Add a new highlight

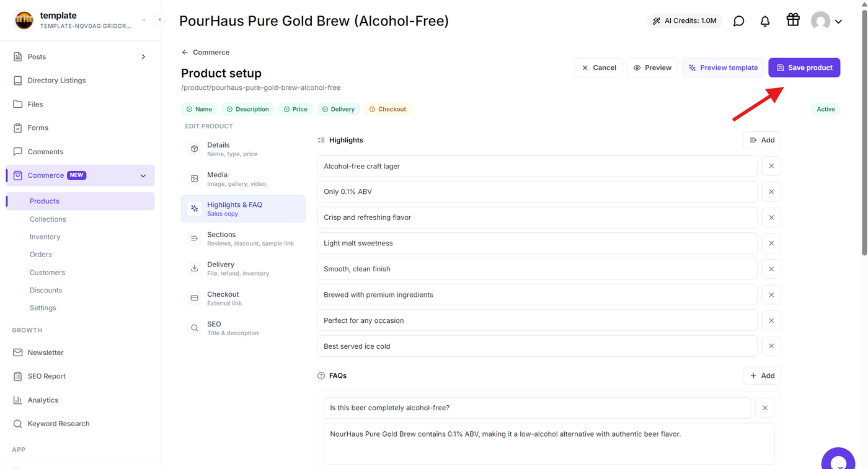click(762, 140)
